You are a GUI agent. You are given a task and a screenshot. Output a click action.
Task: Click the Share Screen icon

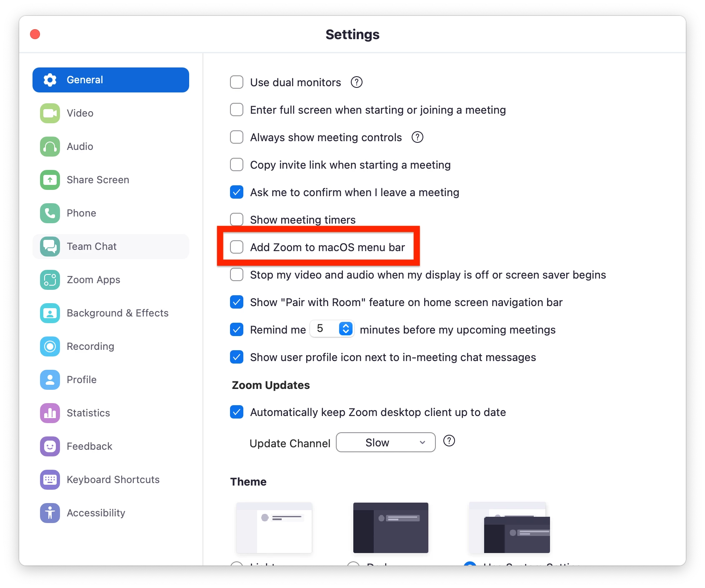[x=50, y=180]
